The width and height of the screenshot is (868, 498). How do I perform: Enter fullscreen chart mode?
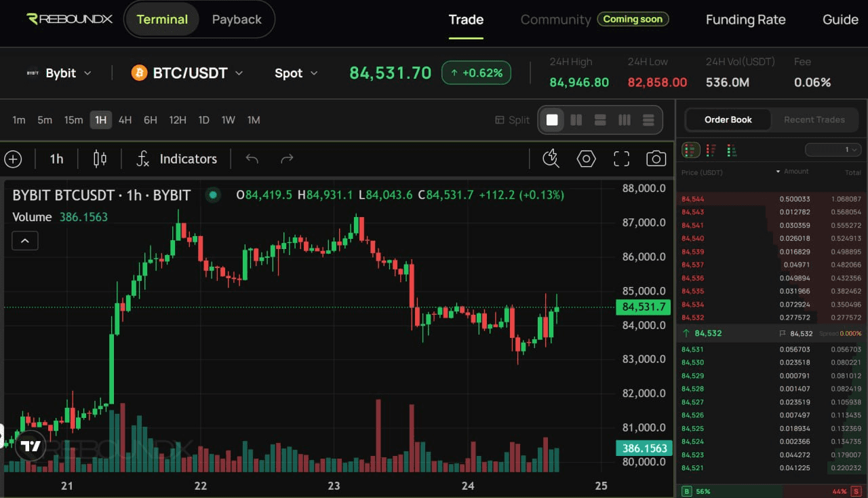621,159
